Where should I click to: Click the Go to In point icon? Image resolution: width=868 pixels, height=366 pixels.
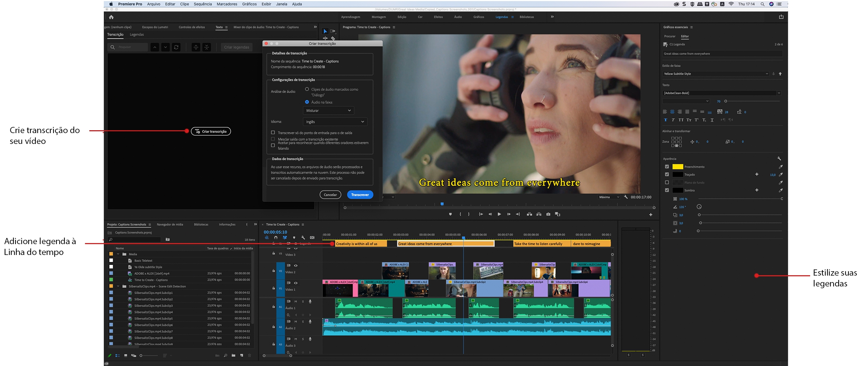tap(481, 214)
